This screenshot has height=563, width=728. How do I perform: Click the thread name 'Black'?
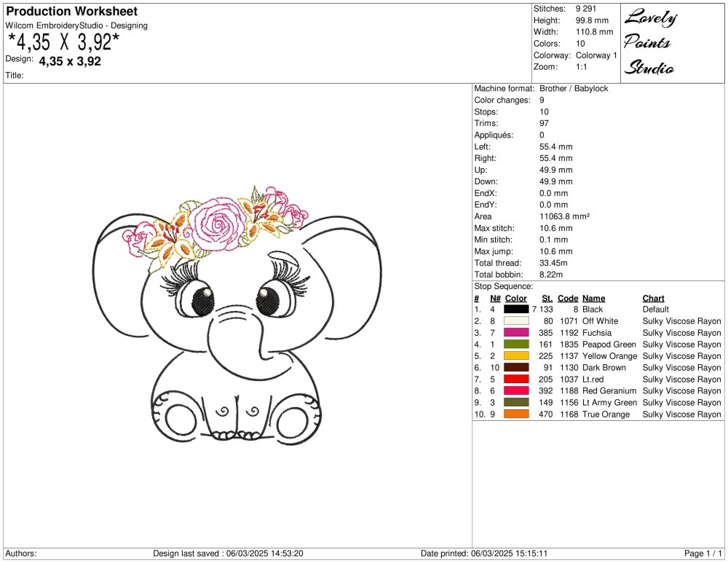(x=593, y=310)
